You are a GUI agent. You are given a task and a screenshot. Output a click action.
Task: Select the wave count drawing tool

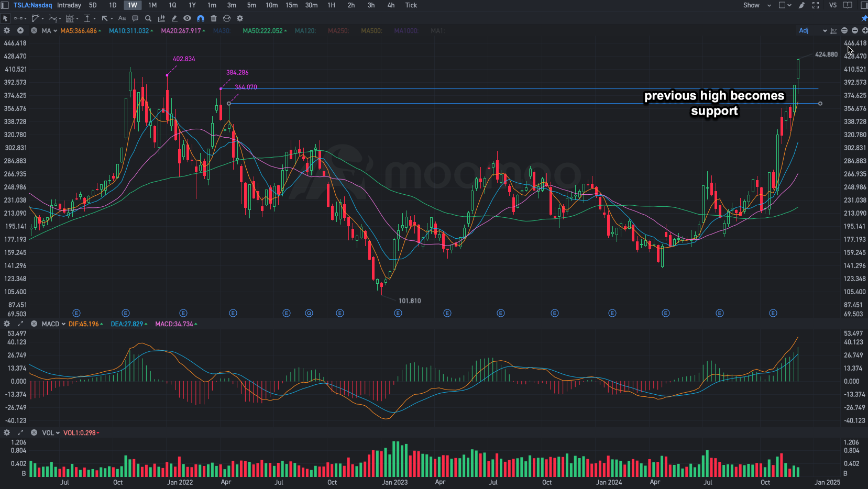tap(53, 18)
